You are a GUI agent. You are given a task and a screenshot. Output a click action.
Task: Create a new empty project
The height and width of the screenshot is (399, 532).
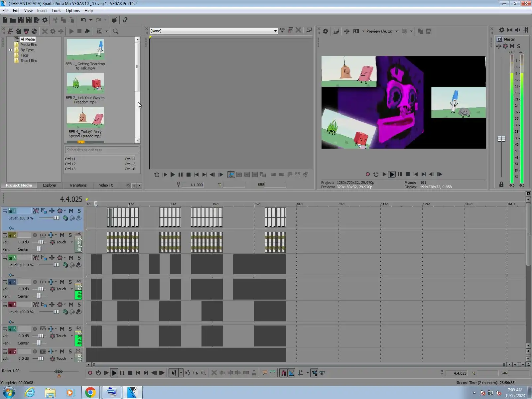point(5,20)
